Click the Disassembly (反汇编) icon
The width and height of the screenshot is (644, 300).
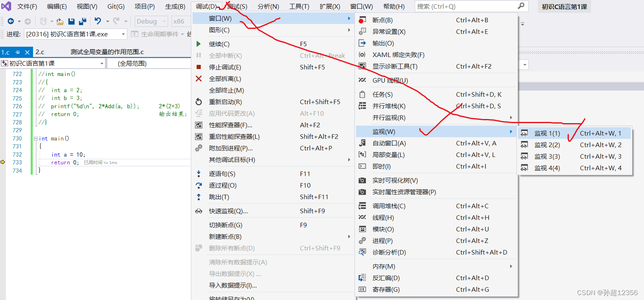[362, 278]
